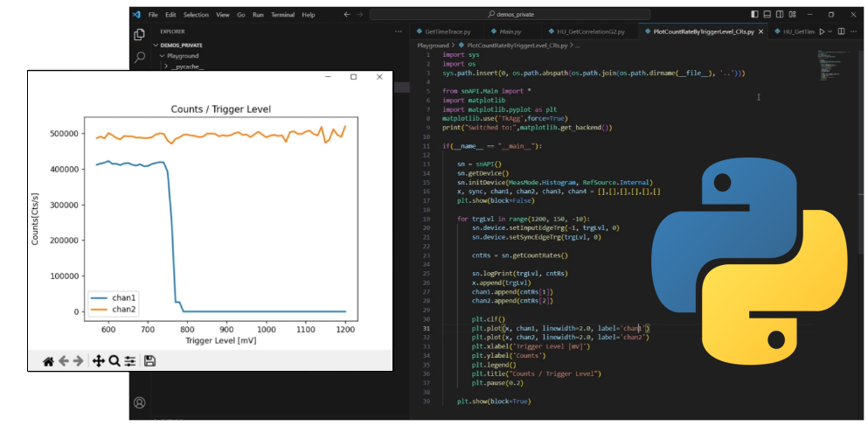868x426 pixels.
Task: Select the Zoom to rectangle tool
Action: pos(114,361)
